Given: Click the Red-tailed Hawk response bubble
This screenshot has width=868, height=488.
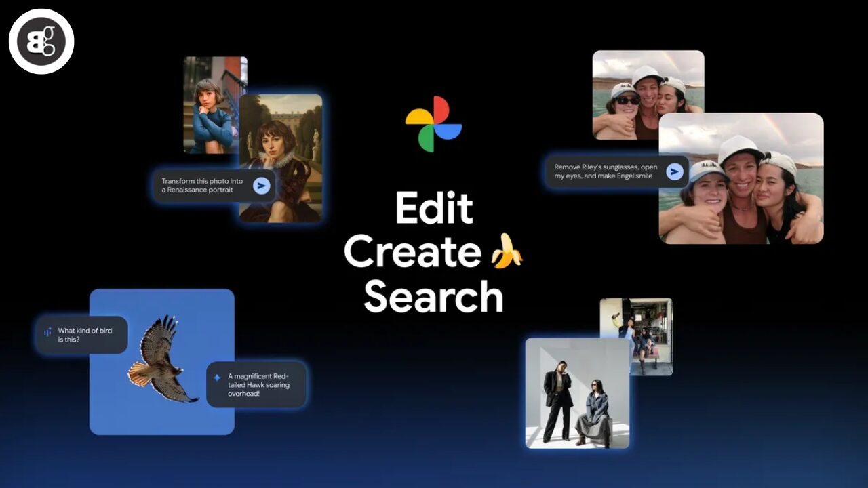Looking at the screenshot, I should pyautogui.click(x=258, y=384).
